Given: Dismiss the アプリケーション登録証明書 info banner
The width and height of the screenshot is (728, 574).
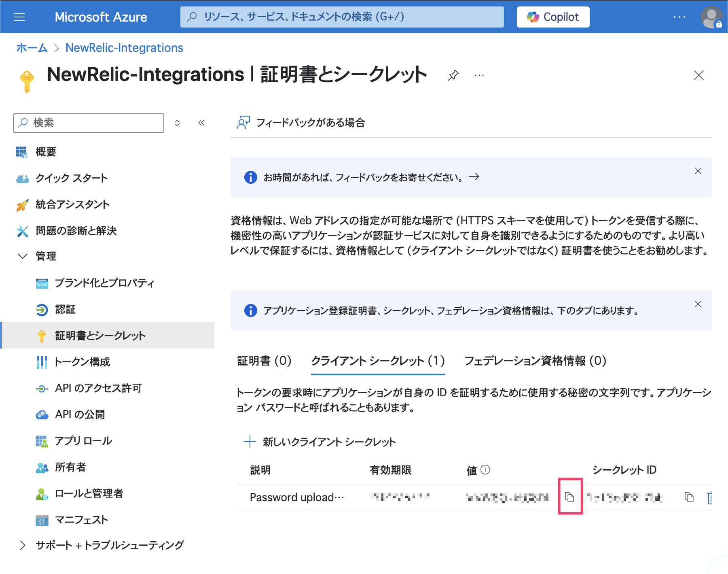Looking at the screenshot, I should tap(698, 304).
